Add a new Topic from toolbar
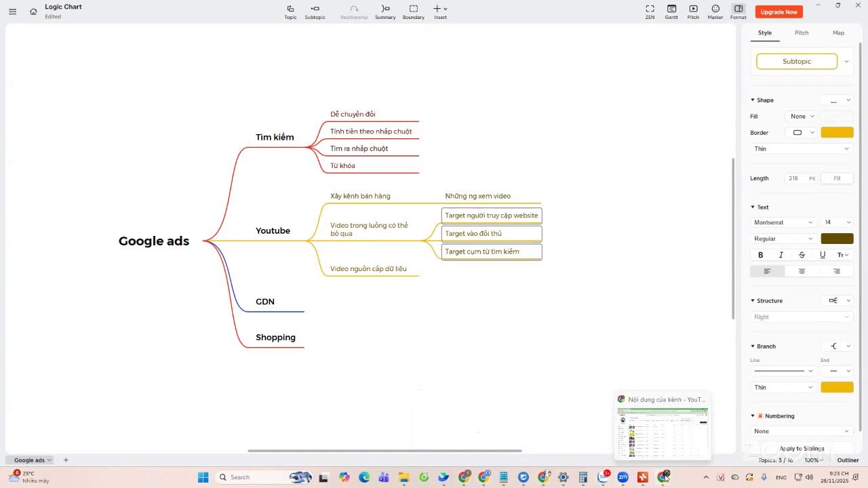Image resolution: width=868 pixels, height=488 pixels. point(290,12)
